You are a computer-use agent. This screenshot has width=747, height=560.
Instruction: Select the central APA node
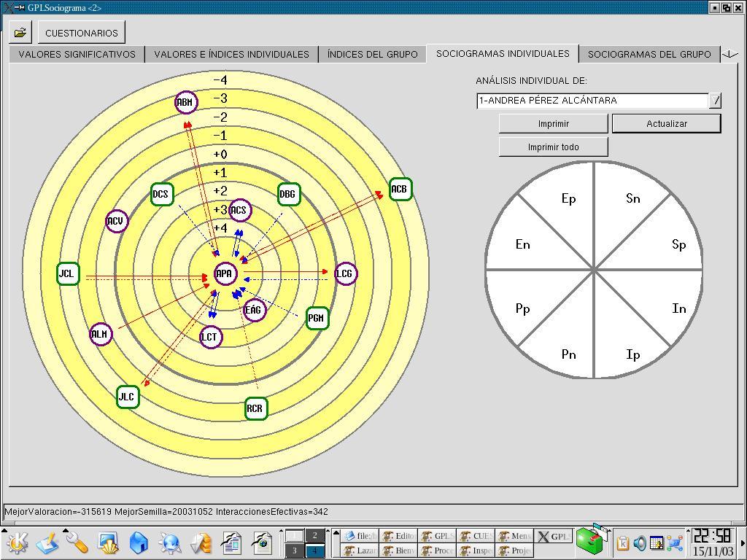click(225, 274)
